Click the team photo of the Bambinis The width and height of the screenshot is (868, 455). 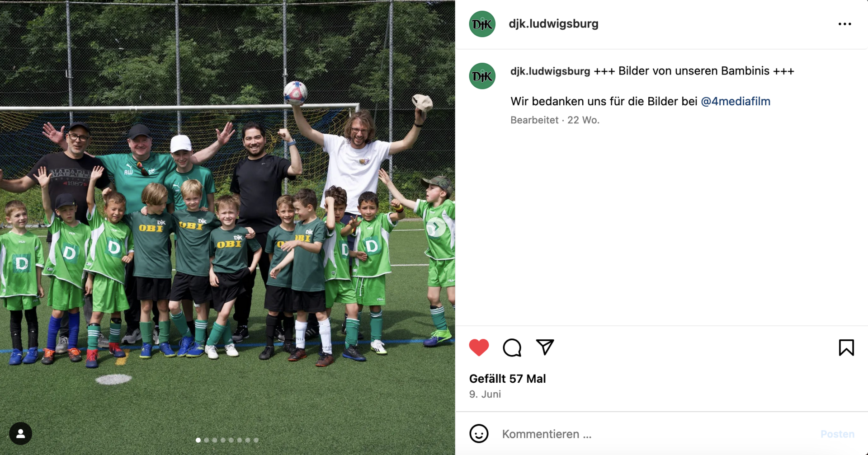click(x=227, y=227)
